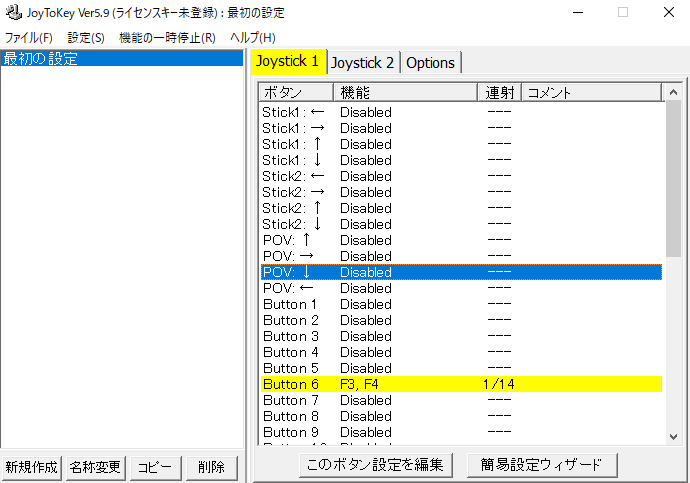Open the 簡易設定ウィザード button
The image size is (690, 483).
(x=541, y=465)
